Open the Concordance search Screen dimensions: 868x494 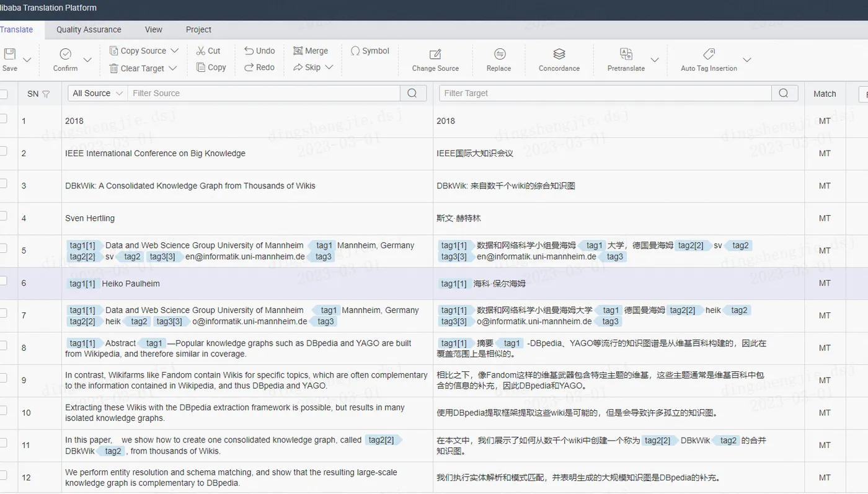(x=559, y=60)
